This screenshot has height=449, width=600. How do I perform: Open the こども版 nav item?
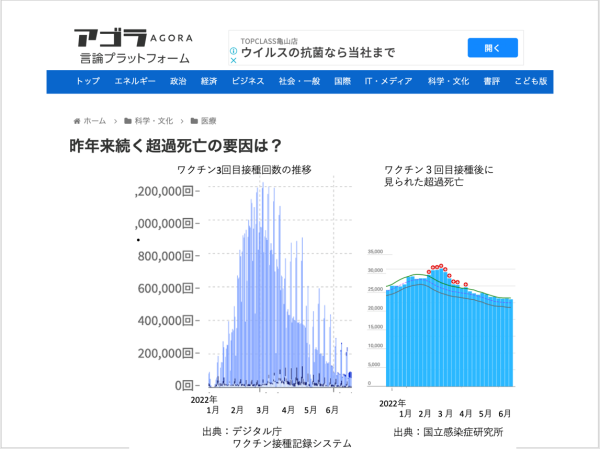pyautogui.click(x=531, y=81)
